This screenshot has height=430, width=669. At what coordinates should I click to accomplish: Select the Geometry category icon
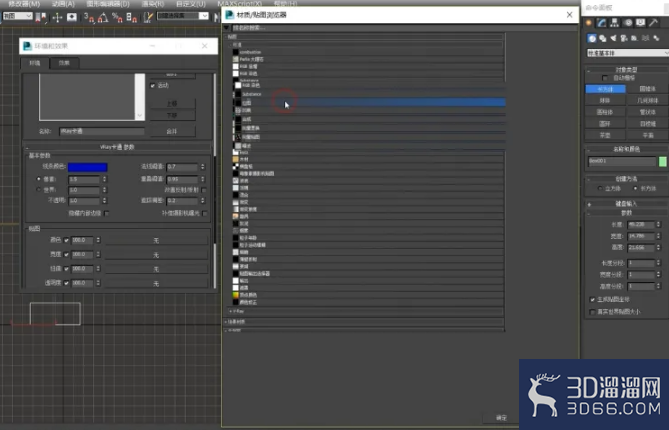(592, 38)
